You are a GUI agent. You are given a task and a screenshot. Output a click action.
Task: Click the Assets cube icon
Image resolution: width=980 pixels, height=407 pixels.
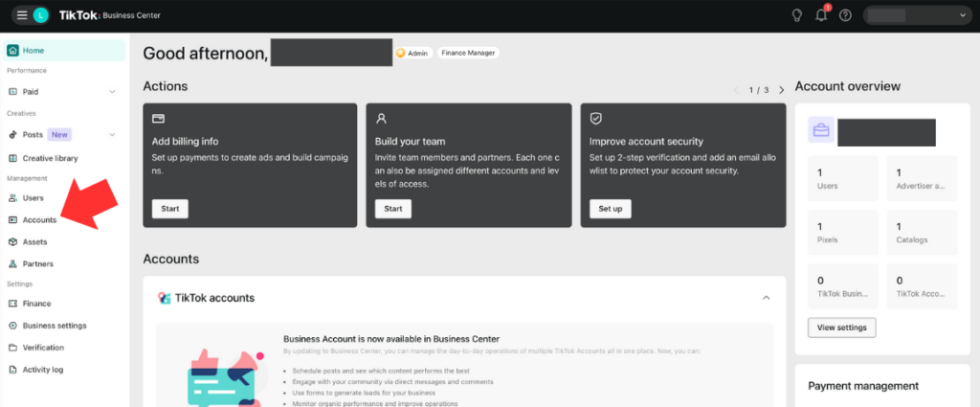12,242
